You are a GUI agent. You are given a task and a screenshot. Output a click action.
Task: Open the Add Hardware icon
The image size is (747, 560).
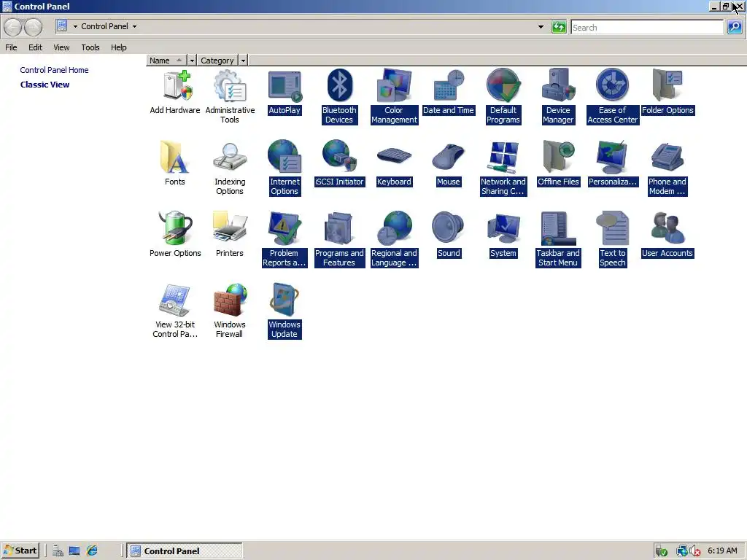(x=175, y=93)
